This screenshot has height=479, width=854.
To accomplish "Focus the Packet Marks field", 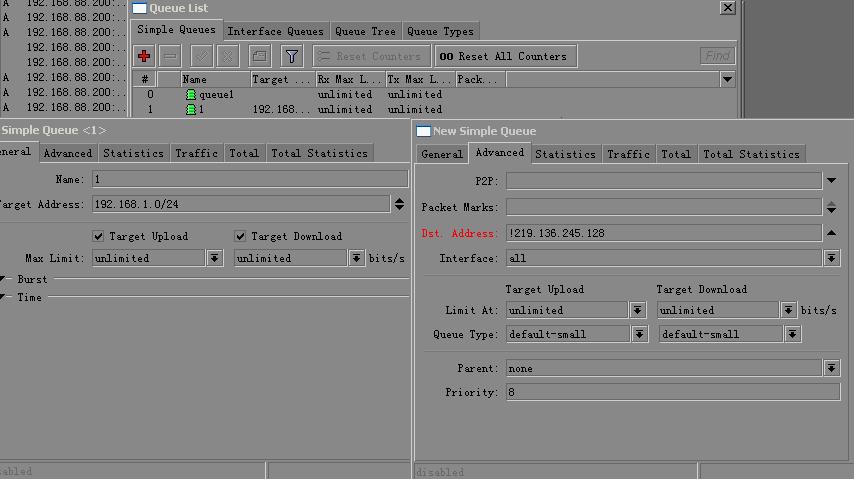I will coord(663,207).
